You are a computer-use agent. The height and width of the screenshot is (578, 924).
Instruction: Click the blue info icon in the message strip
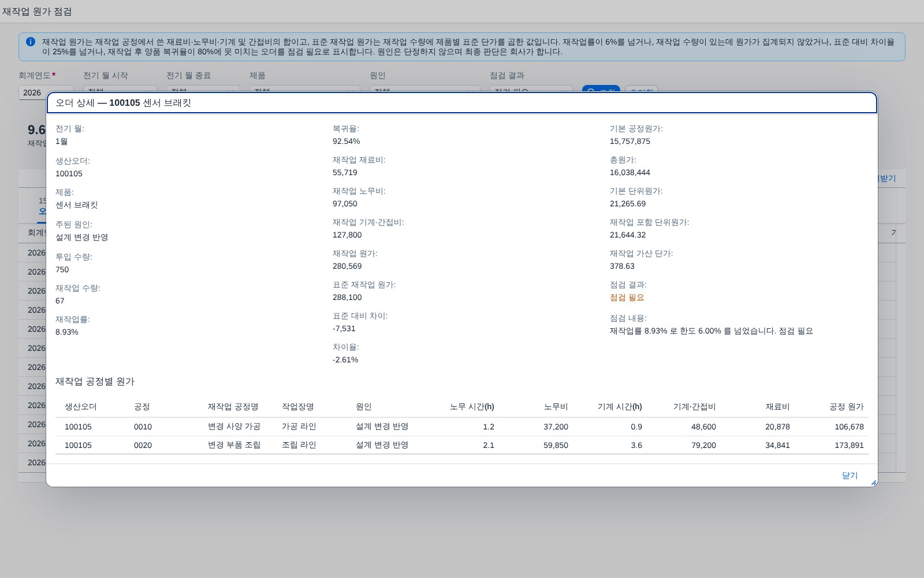pyautogui.click(x=31, y=42)
